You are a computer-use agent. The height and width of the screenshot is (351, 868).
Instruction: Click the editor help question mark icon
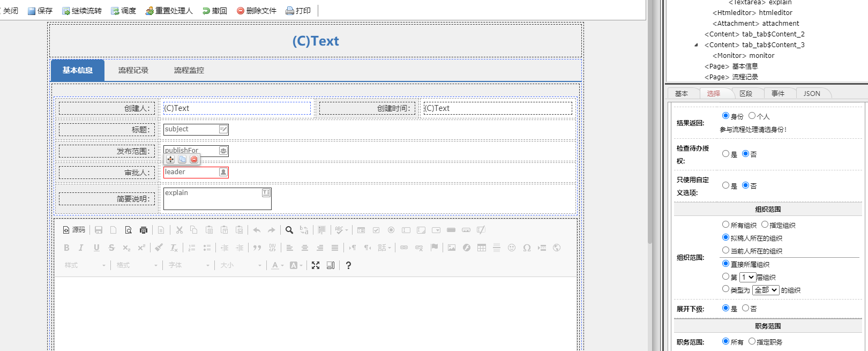348,265
